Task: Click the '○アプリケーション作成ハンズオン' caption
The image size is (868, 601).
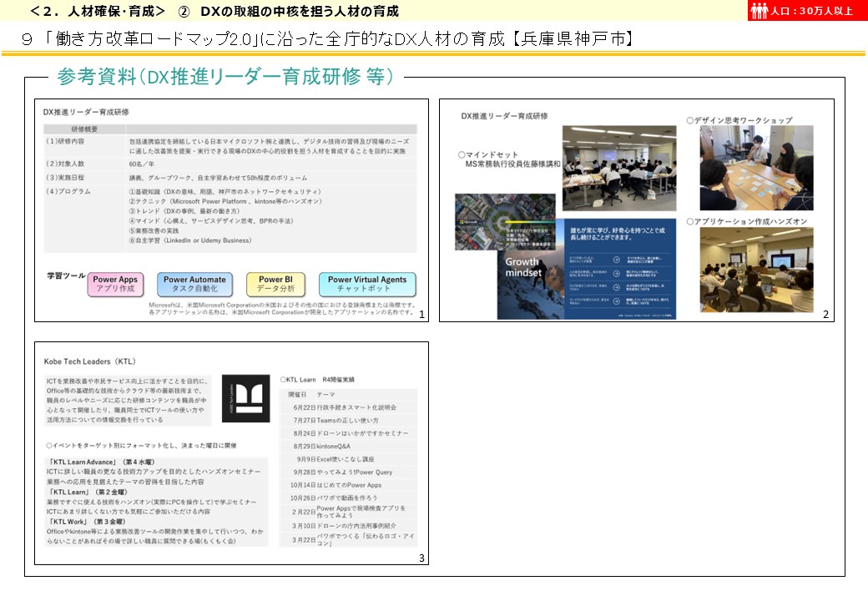Action: [747, 221]
